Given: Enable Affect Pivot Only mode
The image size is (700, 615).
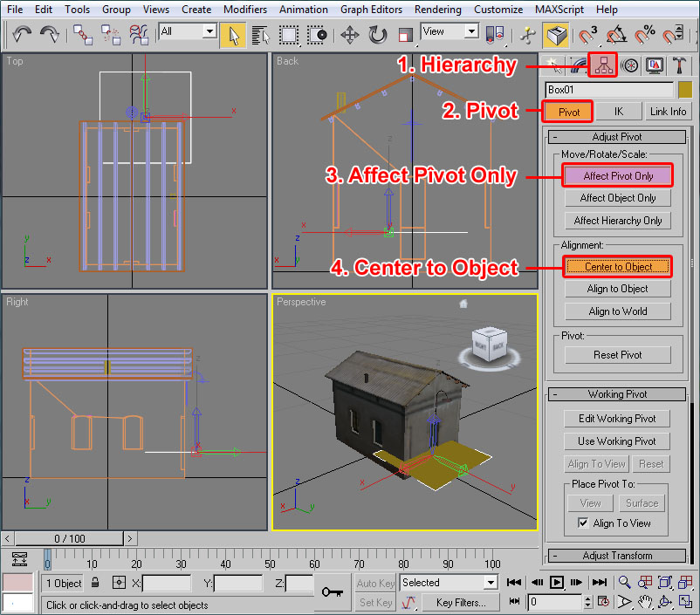Looking at the screenshot, I should (x=618, y=175).
